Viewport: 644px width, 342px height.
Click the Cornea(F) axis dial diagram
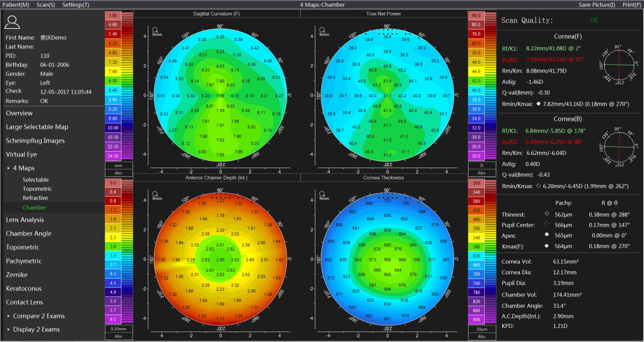pos(618,65)
